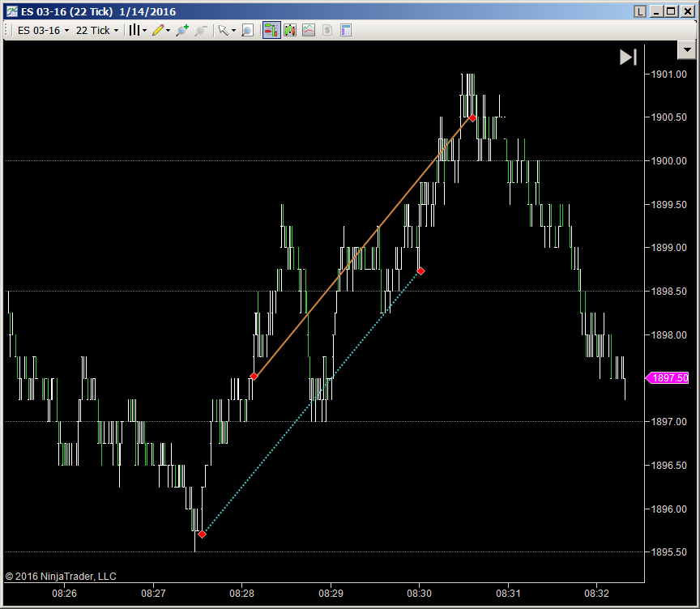Open the 22 Tick interval dropdown
700x609 pixels.
(97, 30)
